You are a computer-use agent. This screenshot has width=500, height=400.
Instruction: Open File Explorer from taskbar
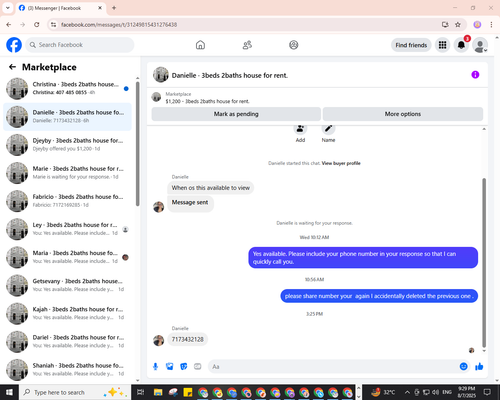click(x=158, y=392)
